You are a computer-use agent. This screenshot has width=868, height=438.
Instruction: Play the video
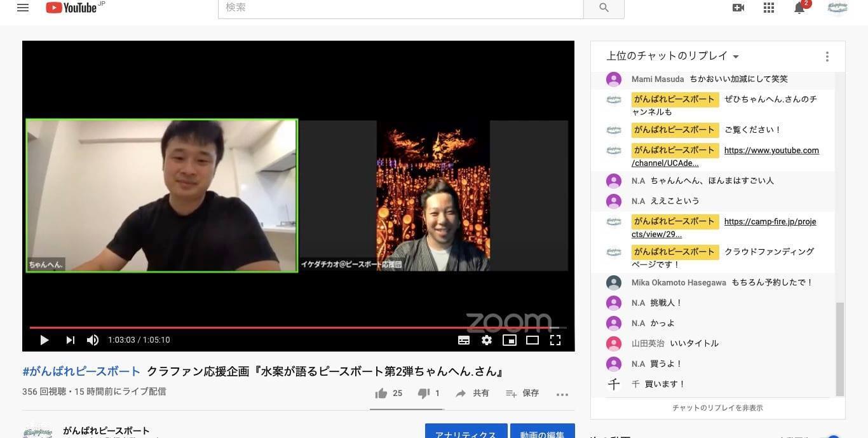click(x=44, y=340)
